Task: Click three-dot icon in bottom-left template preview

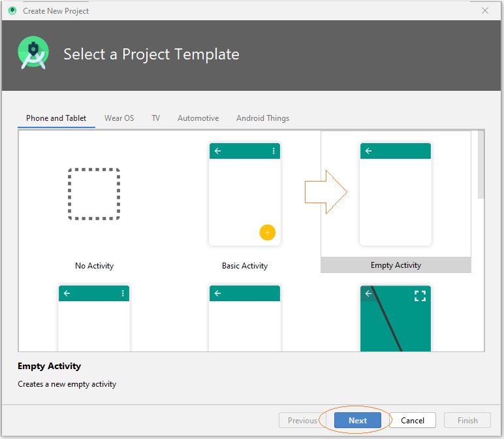Action: tap(123, 293)
